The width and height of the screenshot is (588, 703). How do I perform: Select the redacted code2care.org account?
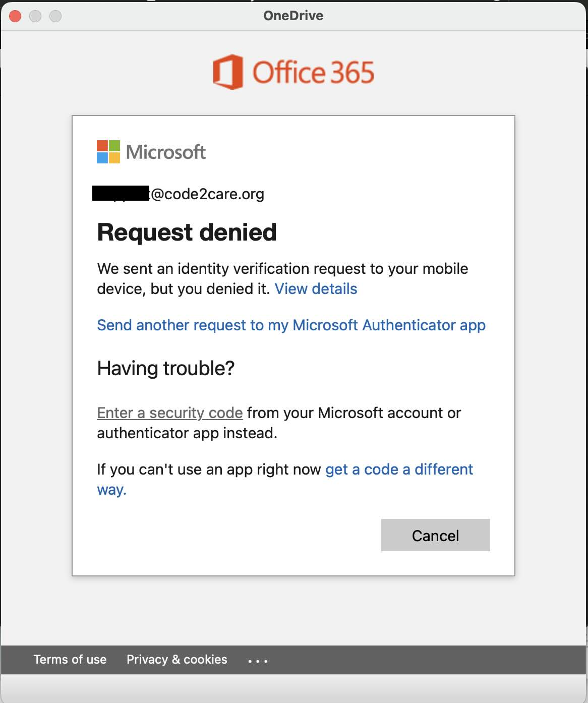[179, 194]
